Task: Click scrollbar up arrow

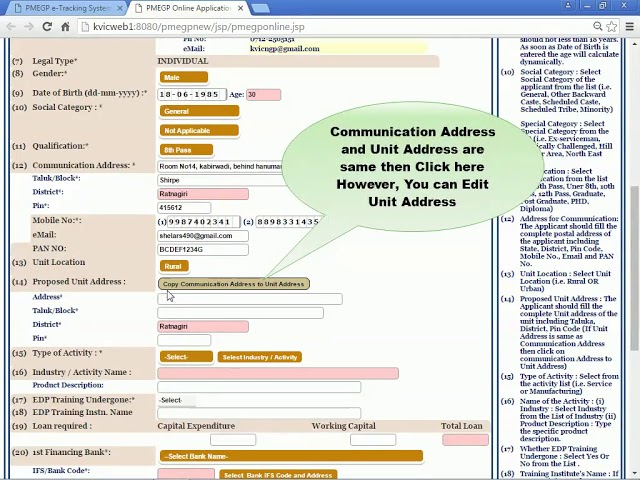Action: [x=635, y=43]
